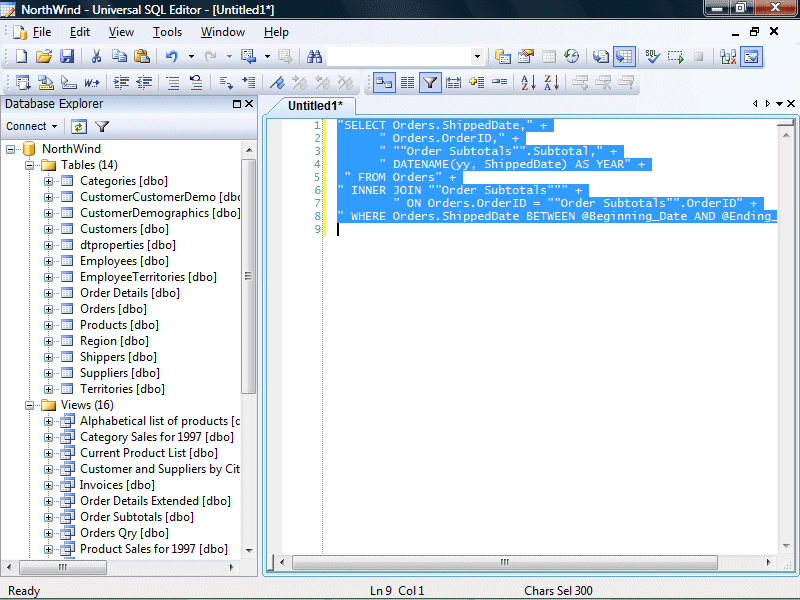Click the comment lines icon
This screenshot has height=600, width=800.
click(x=173, y=82)
